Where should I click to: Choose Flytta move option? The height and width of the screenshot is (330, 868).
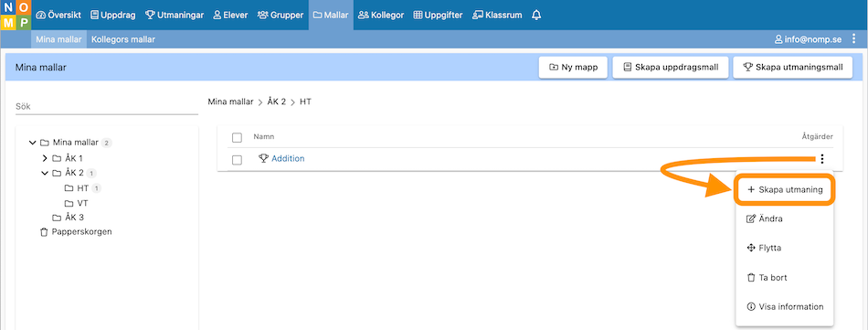(x=764, y=248)
